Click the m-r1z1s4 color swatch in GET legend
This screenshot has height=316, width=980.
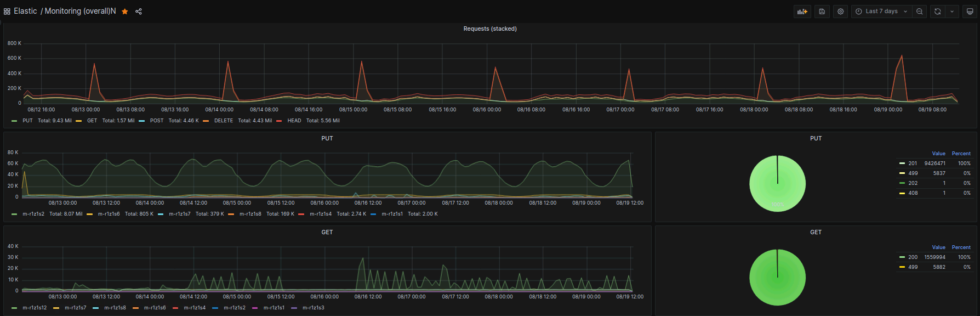[175, 308]
